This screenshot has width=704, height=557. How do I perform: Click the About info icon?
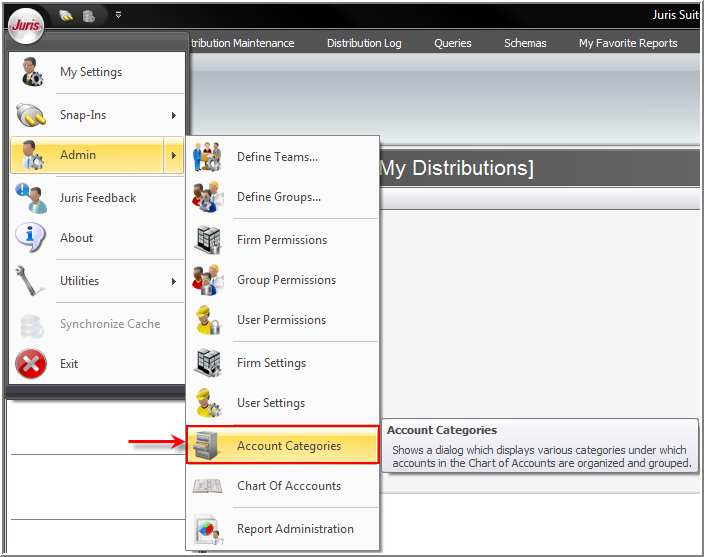pos(32,238)
